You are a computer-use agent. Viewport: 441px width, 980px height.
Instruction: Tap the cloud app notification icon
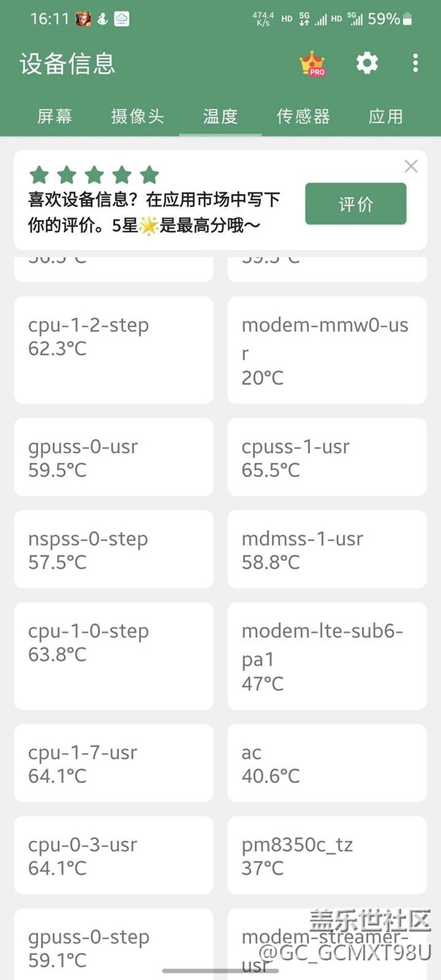pos(121,19)
